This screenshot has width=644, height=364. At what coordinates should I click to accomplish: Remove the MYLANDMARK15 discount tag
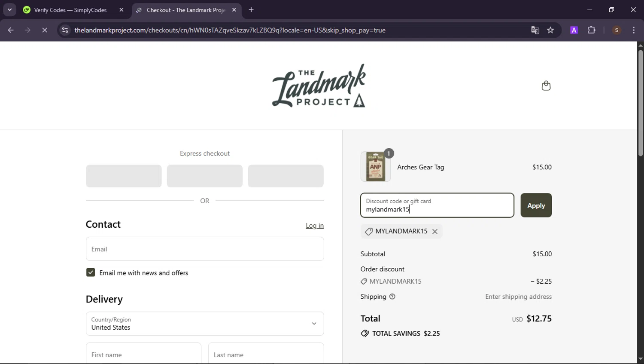(435, 231)
